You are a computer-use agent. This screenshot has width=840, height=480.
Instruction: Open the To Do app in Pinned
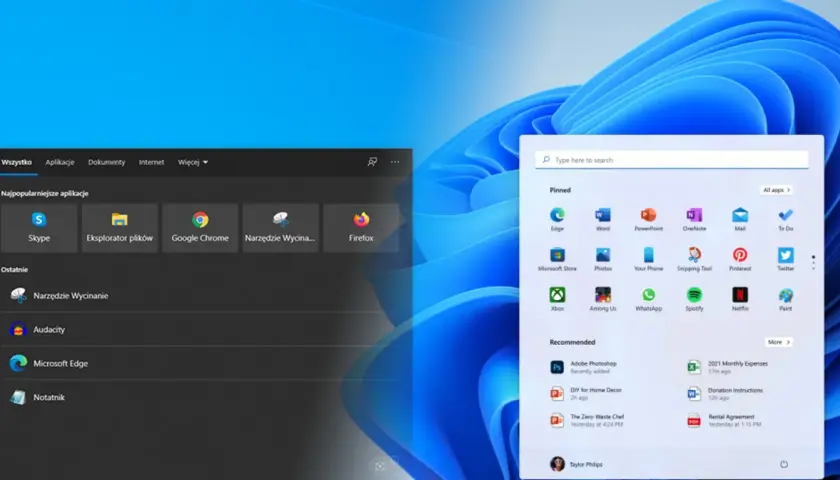click(786, 220)
